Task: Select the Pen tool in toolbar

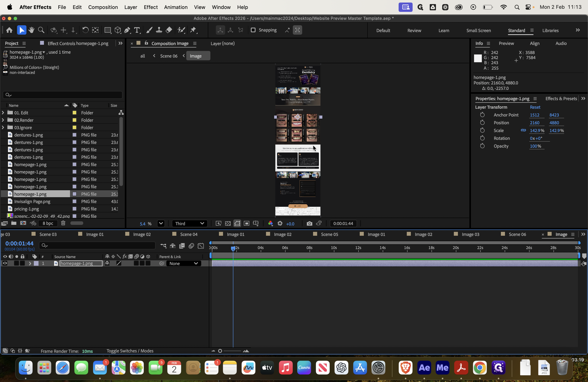Action: (127, 30)
